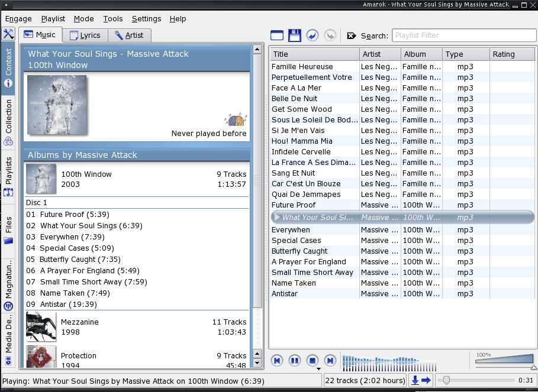Viewport: 538px width, 392px height.
Task: Click the down-arrow toggle in the status bar
Action: pos(415,380)
